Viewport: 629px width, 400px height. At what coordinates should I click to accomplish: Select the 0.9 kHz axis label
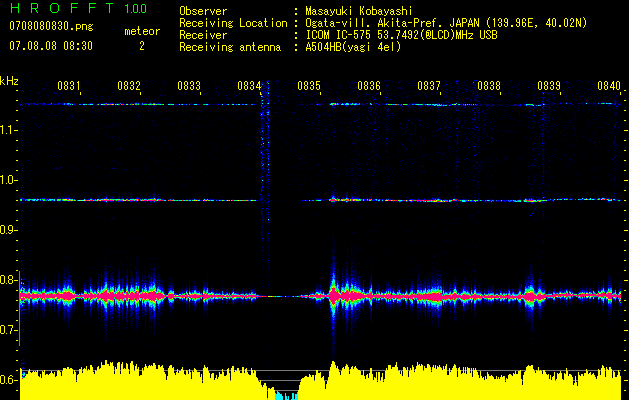pos(9,230)
